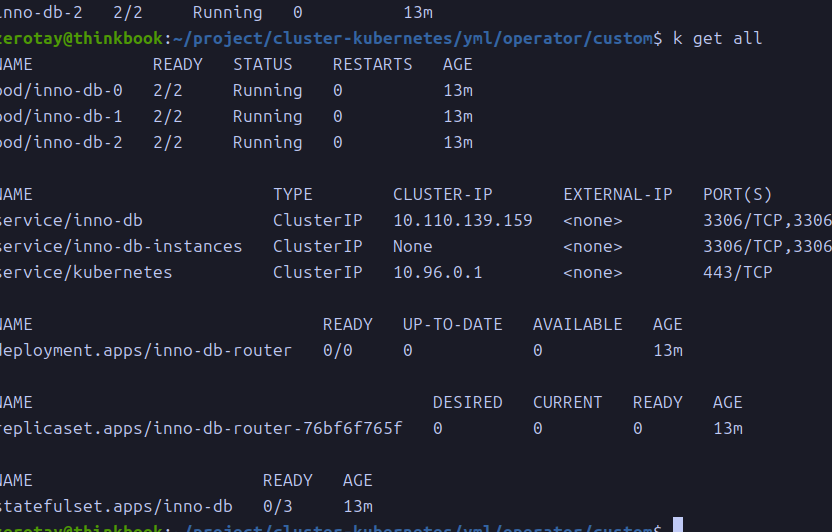
Task: Click the RESTARTS column header
Action: [x=372, y=64]
